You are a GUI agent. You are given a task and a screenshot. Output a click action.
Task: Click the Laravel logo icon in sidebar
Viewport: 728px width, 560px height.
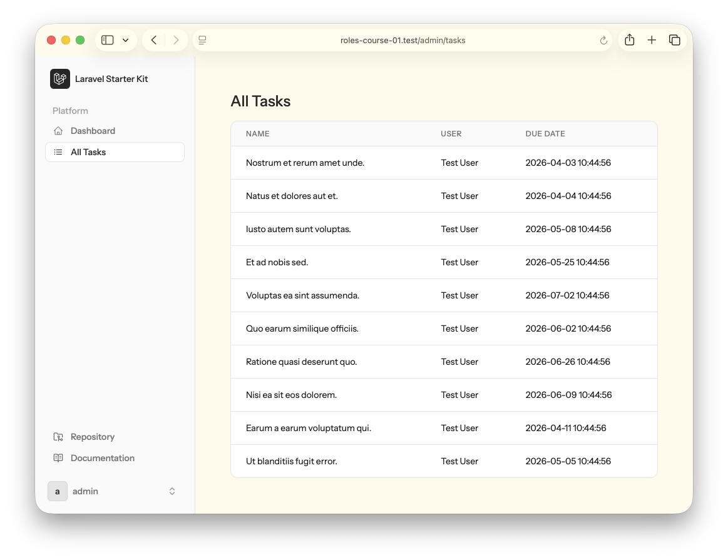coord(60,79)
